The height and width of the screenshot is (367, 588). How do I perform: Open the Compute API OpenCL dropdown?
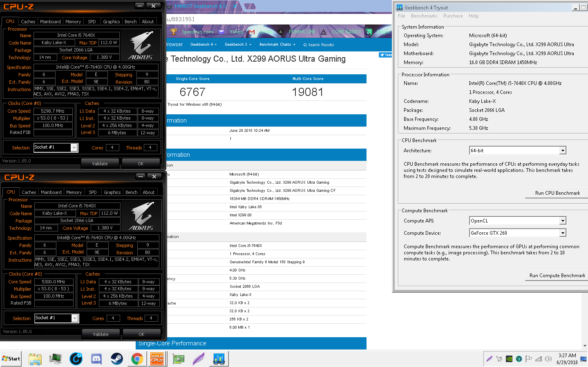point(563,221)
